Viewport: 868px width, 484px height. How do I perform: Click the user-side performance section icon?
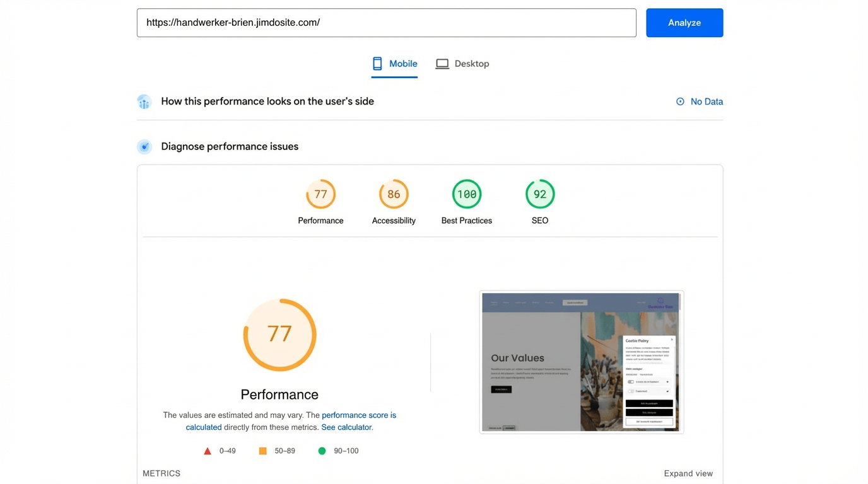[144, 101]
